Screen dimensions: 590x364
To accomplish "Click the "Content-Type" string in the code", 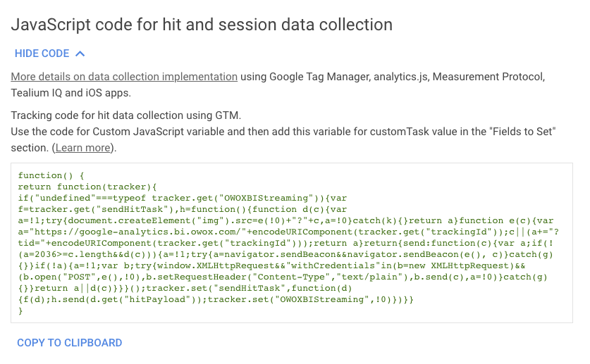I will [291, 277].
